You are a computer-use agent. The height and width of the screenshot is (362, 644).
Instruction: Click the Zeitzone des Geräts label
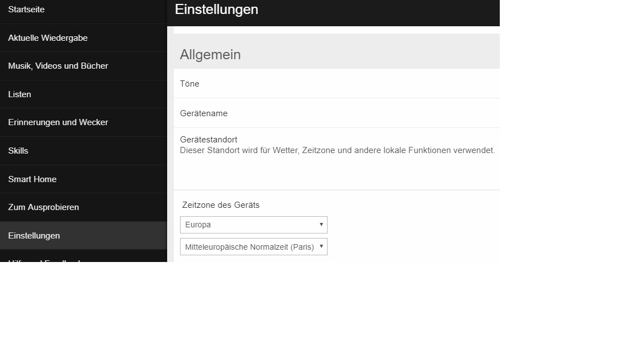point(221,205)
